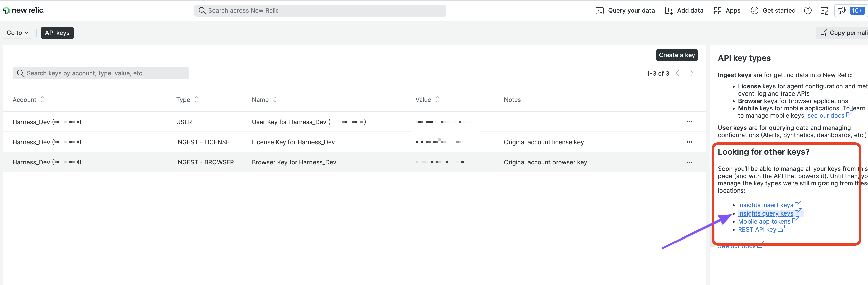Screen dimensions: 868x285
Task: Open the help question mark icon
Action: pos(807,10)
